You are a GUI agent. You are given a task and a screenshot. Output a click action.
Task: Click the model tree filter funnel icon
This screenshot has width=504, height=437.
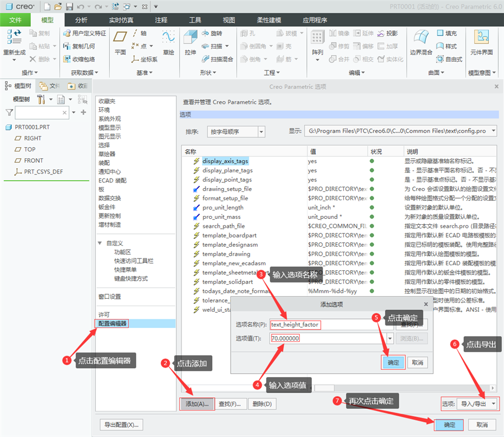click(x=10, y=112)
